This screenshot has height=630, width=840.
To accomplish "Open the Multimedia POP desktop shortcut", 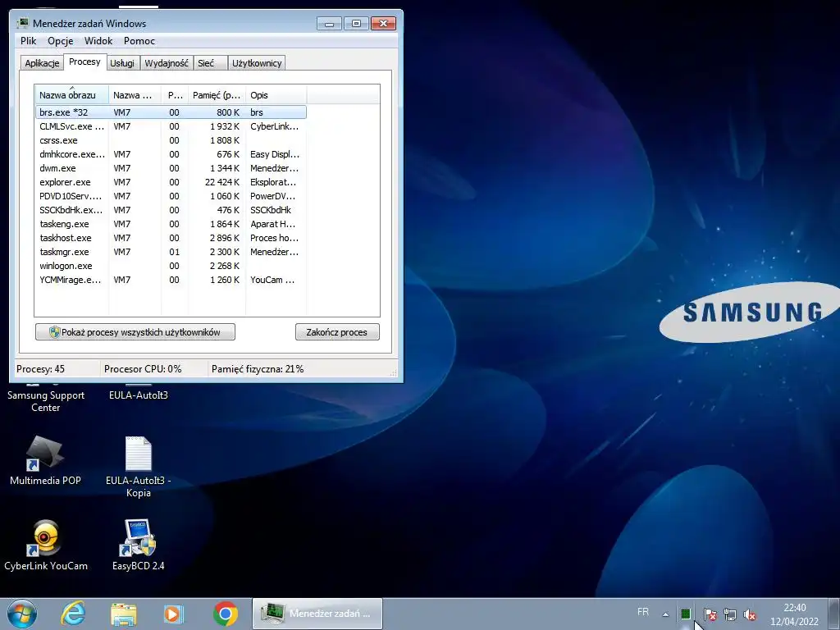I will pyautogui.click(x=46, y=460).
